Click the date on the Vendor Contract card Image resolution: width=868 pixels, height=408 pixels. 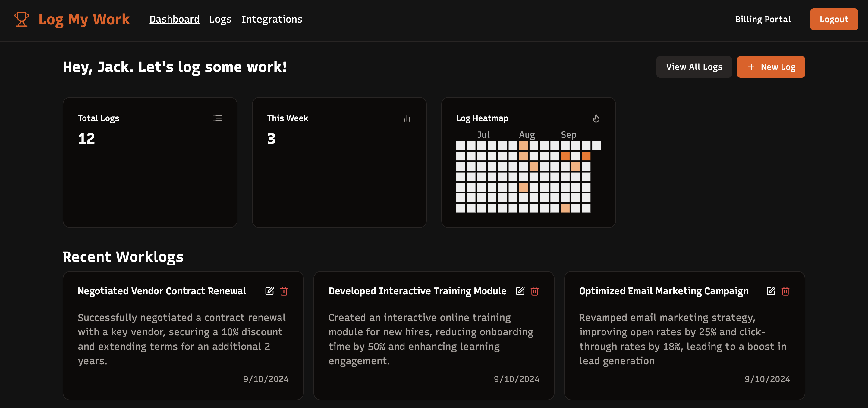[266, 379]
